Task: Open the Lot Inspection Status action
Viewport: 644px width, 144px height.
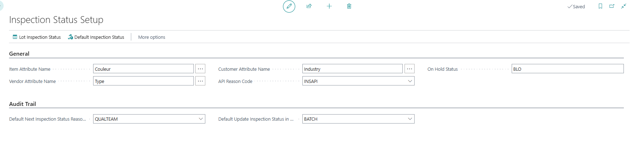Action: click(37, 37)
